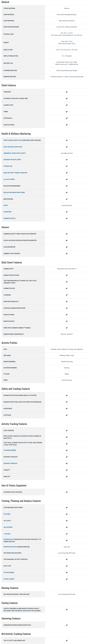The height and width of the screenshot is (644, 90).
Task: Click the checkmark in the Alarm Clock row
Action: pyautogui.click(x=67, y=105)
